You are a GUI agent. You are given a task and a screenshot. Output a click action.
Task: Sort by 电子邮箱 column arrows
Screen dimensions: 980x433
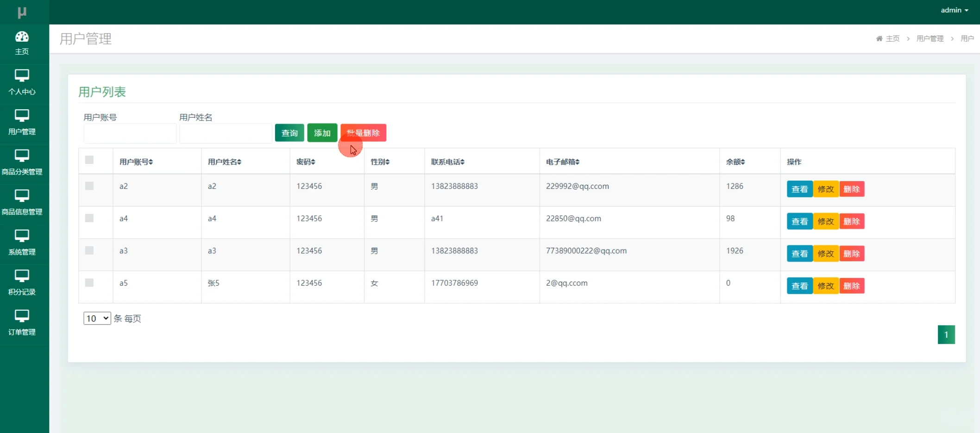(x=578, y=162)
